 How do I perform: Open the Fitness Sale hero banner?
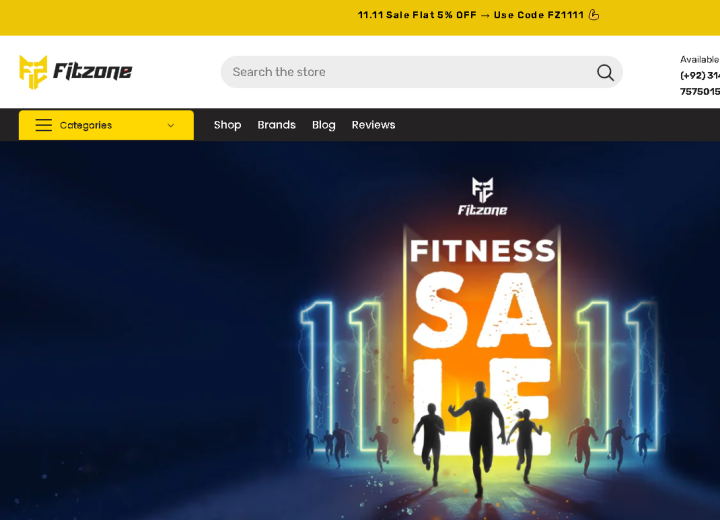point(360,331)
